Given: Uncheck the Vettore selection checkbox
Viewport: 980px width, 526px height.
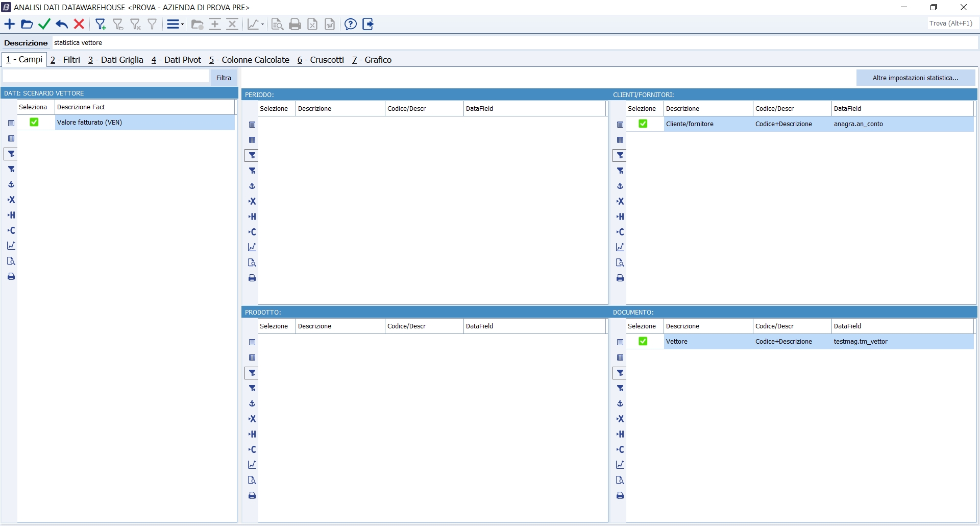Looking at the screenshot, I should tap(643, 341).
